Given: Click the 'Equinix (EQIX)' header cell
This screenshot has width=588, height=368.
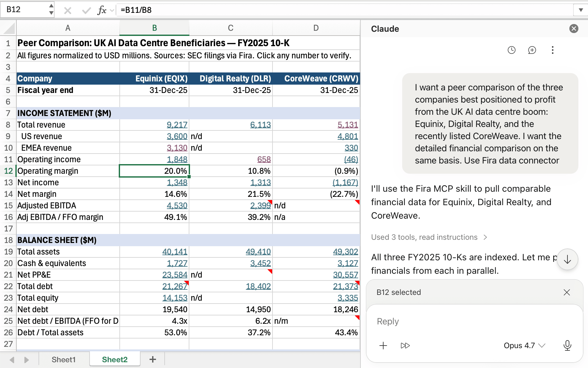Looking at the screenshot, I should coord(154,79).
